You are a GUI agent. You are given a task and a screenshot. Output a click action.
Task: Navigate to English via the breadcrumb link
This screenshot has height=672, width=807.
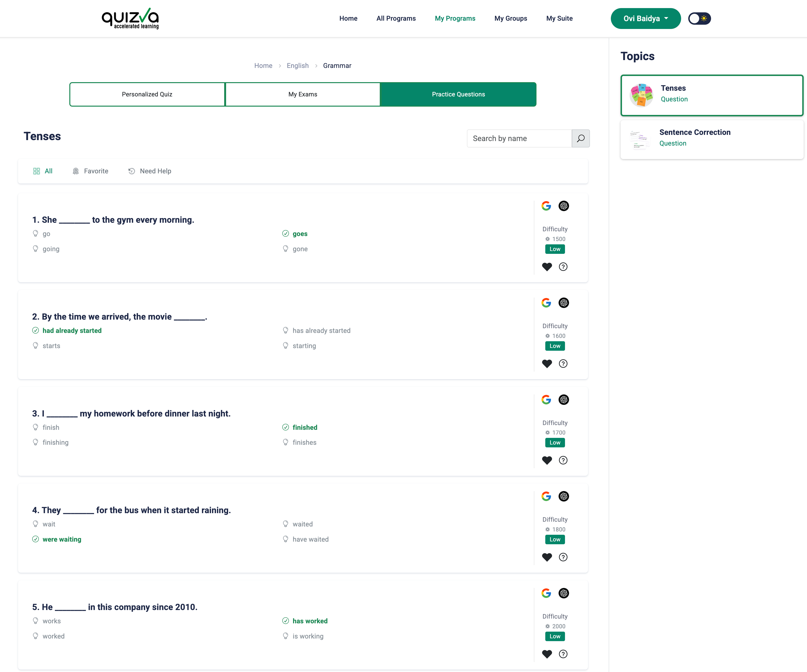(297, 65)
